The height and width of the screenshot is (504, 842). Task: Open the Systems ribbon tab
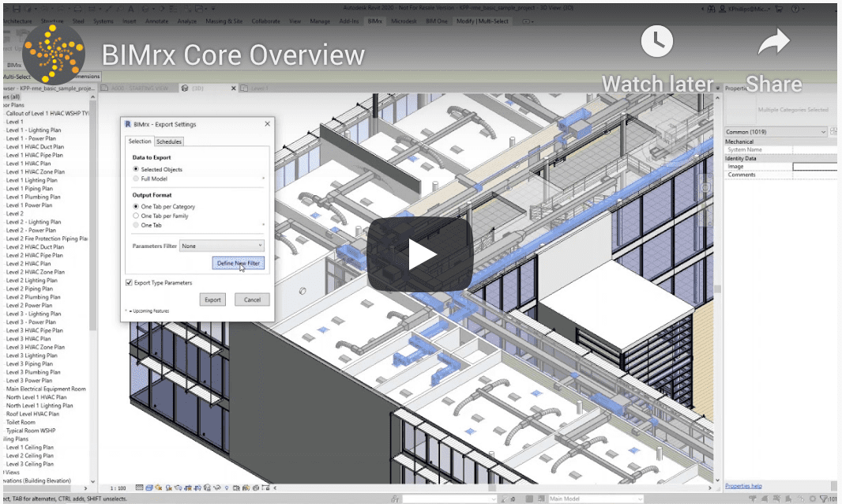(x=103, y=21)
